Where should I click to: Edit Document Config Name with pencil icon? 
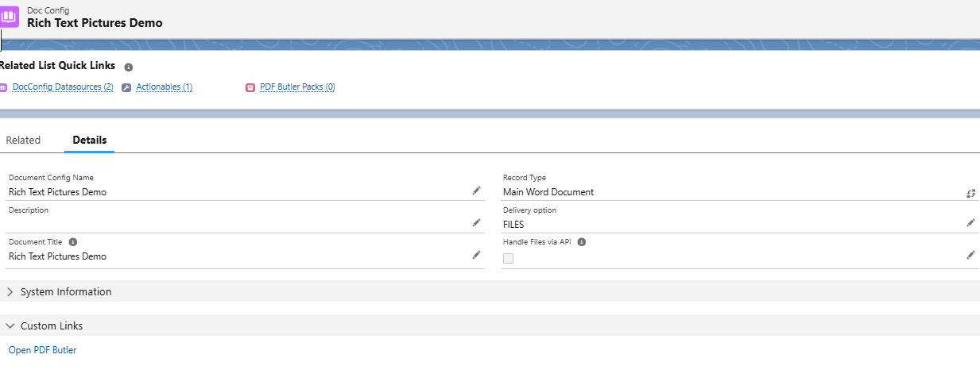(x=476, y=191)
